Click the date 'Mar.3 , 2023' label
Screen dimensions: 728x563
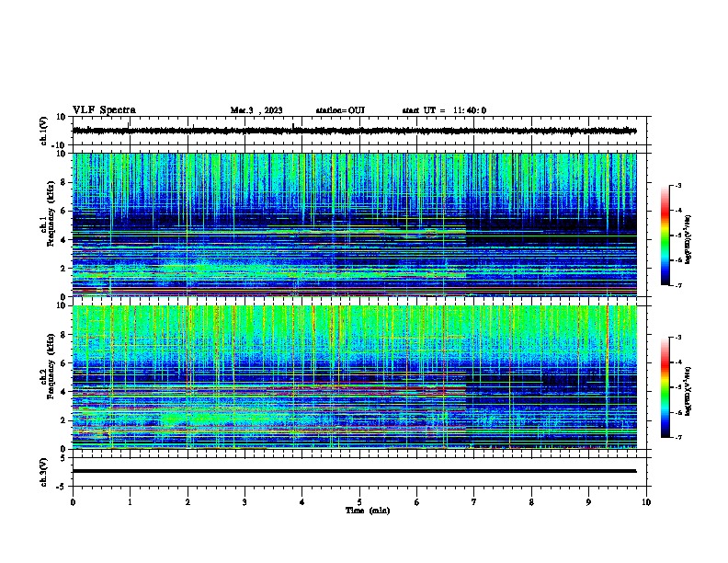256,110
